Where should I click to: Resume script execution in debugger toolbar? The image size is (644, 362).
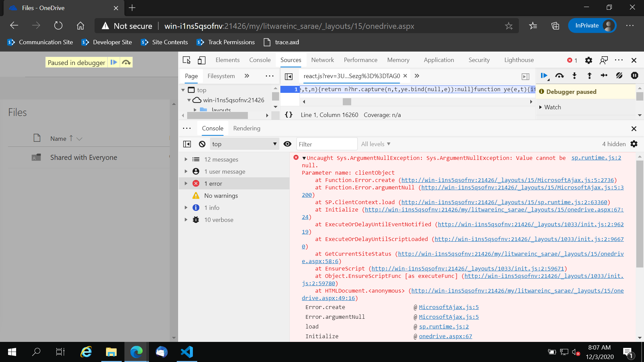(x=544, y=76)
